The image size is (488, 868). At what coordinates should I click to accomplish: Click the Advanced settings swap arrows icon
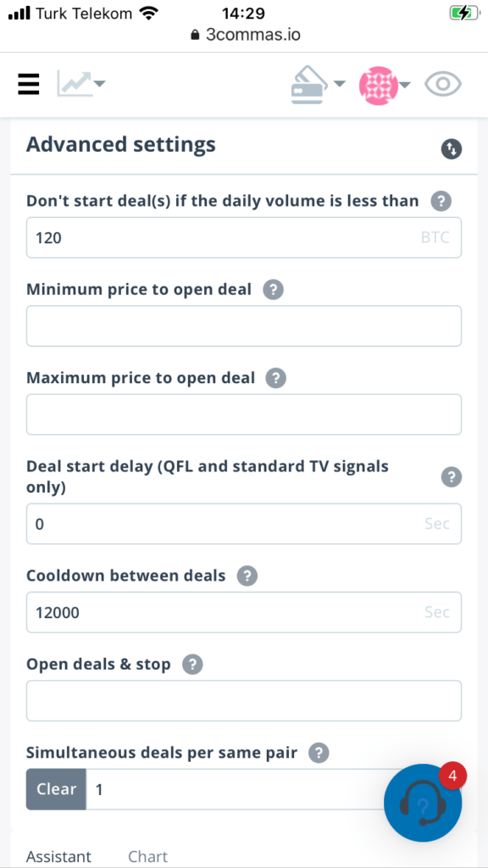point(452,148)
